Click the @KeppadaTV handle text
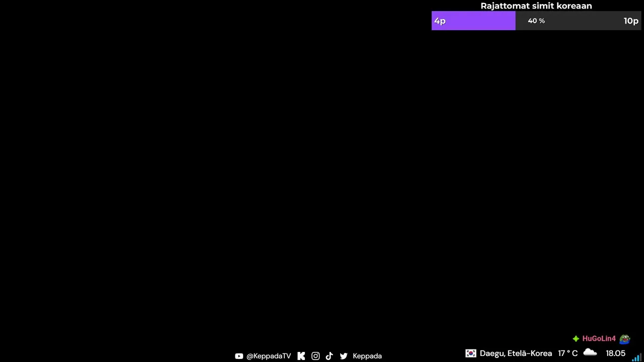Screen dimensions: 644x362 click(269, 356)
